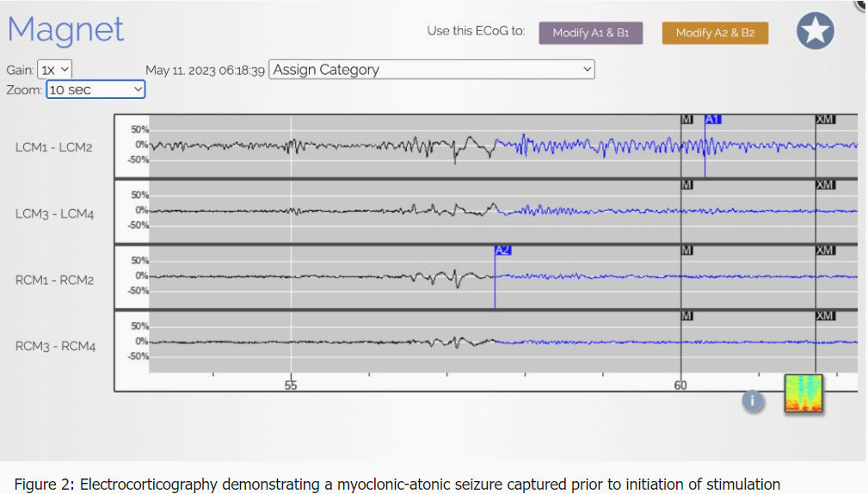Click the XM marker on RCM1 - RCM2 channel
This screenshot has height=494, width=868.
825,250
